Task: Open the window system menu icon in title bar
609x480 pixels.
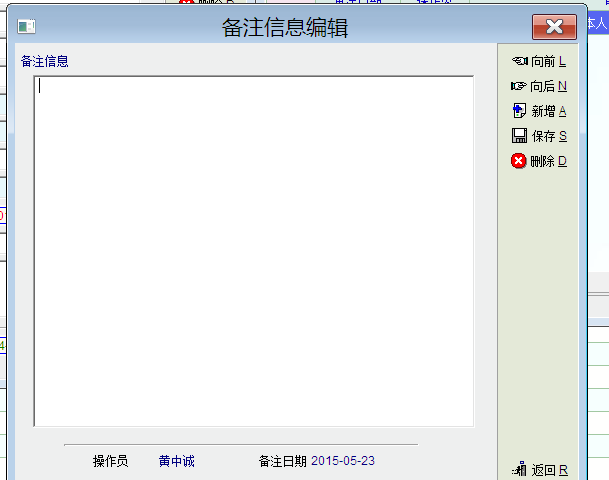Action: [x=27, y=27]
